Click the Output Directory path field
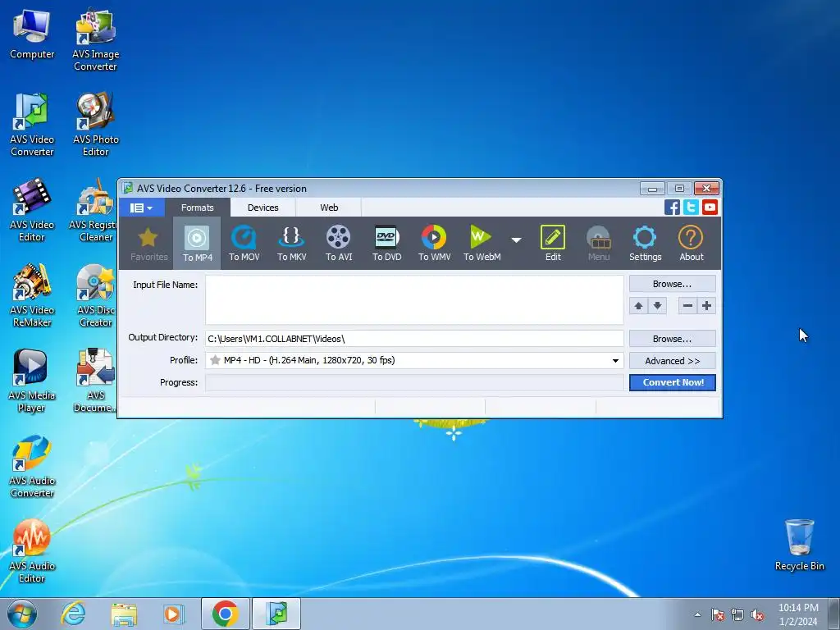The width and height of the screenshot is (840, 630). tap(414, 339)
